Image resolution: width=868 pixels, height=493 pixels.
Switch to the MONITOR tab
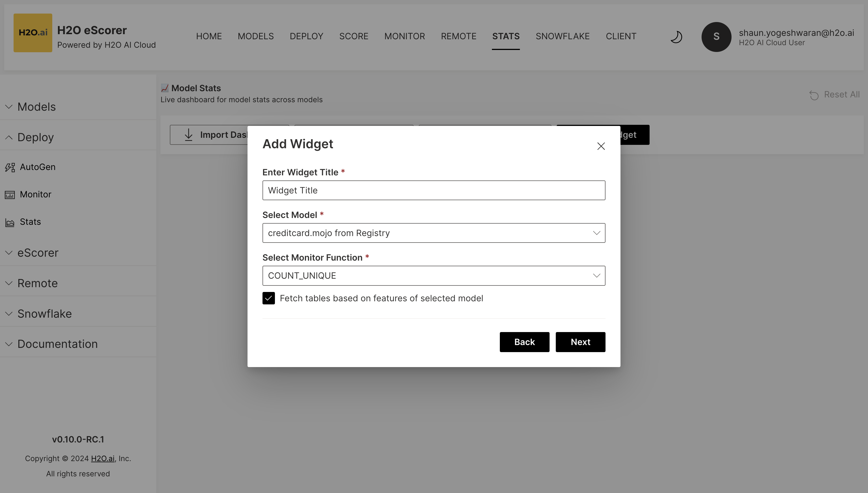click(405, 36)
